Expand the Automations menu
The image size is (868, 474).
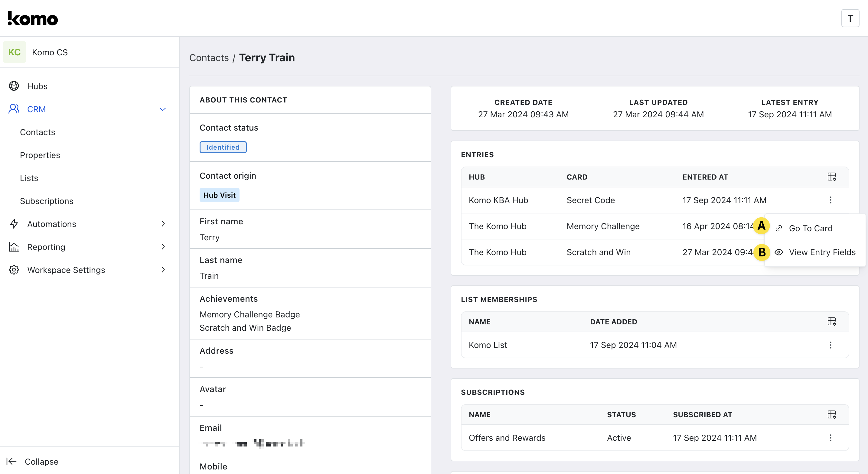[x=163, y=224]
